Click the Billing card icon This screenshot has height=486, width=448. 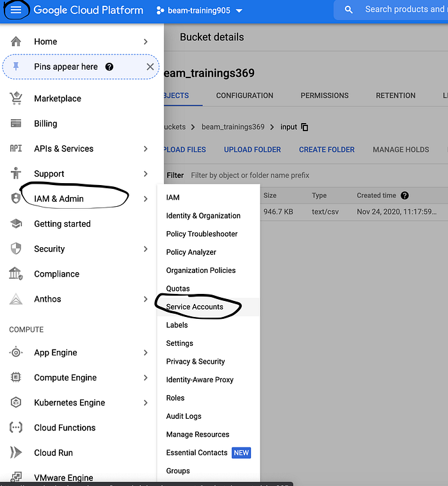(16, 124)
